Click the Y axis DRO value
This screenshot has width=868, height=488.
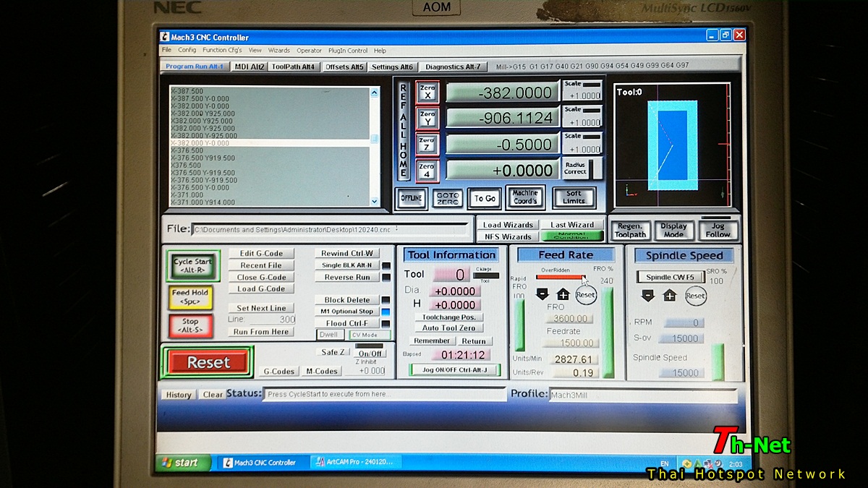point(503,119)
